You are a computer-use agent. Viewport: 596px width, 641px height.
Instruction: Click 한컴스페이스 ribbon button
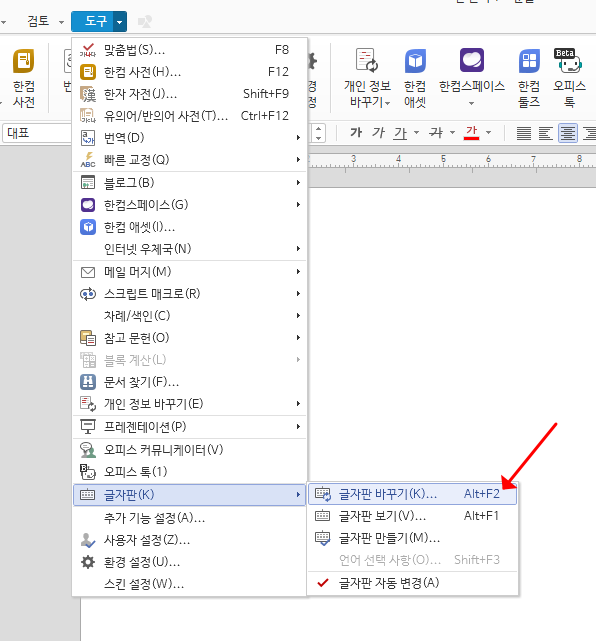(472, 70)
